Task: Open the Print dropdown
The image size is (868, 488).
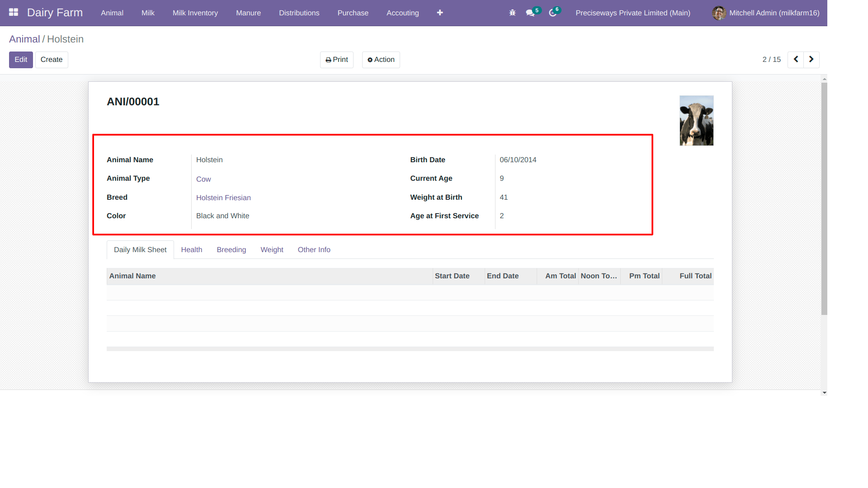Action: [337, 60]
